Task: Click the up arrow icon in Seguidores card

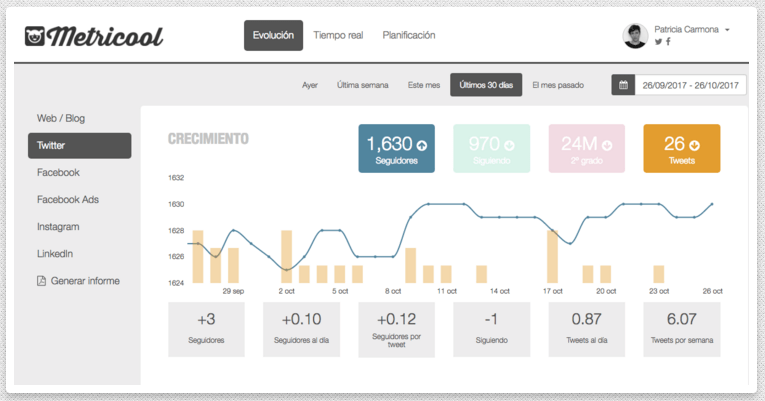Action: [x=422, y=145]
